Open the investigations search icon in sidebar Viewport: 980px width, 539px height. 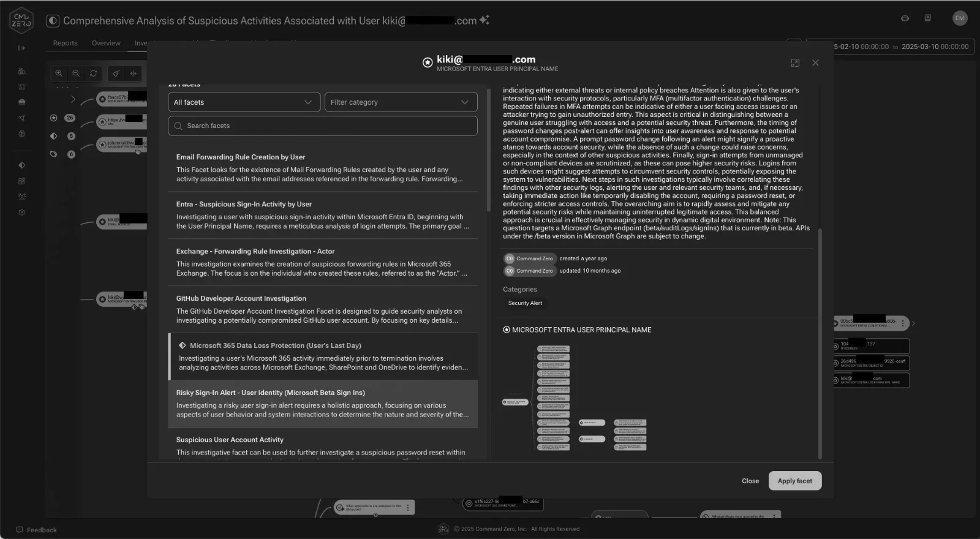point(22,71)
